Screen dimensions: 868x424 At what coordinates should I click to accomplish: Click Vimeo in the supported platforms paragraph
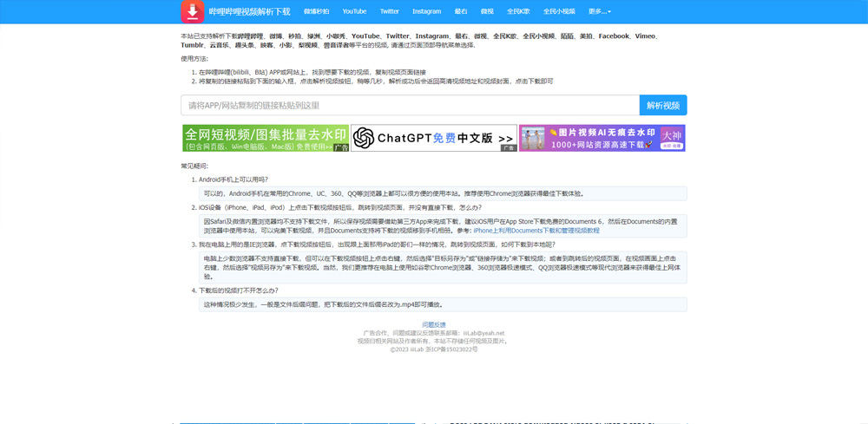pyautogui.click(x=645, y=36)
